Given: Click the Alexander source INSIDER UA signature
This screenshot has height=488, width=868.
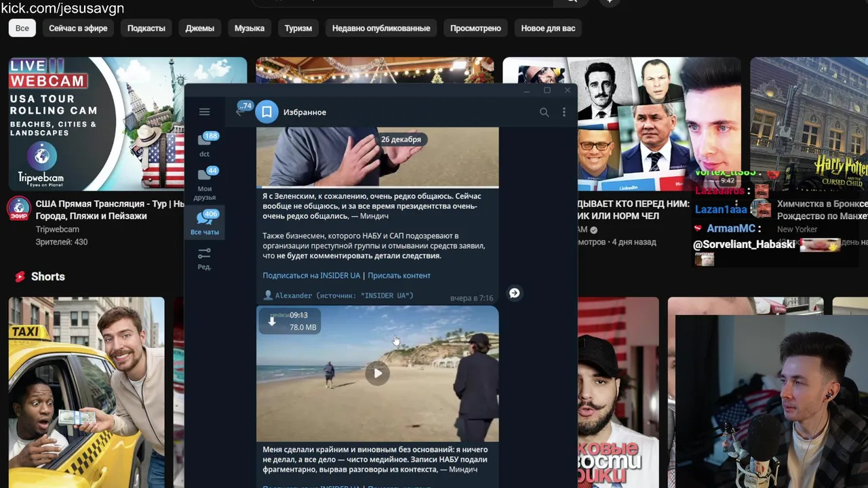Looking at the screenshot, I should [x=338, y=296].
